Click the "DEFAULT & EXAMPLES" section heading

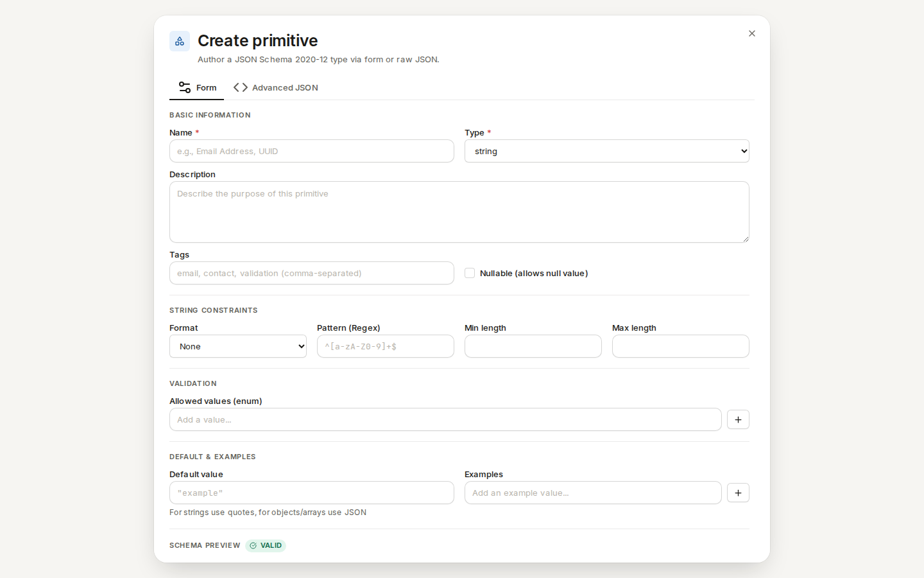click(212, 457)
